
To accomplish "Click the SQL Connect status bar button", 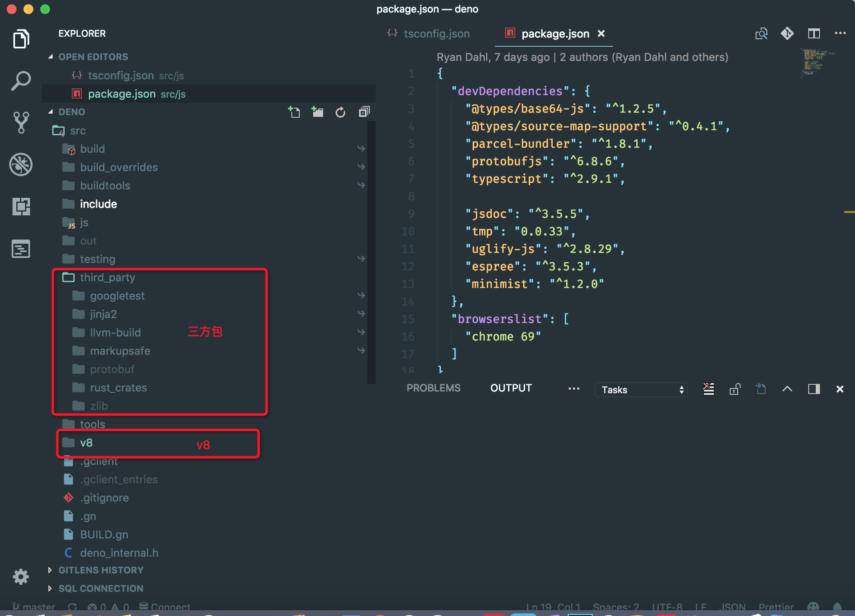I will (164, 607).
